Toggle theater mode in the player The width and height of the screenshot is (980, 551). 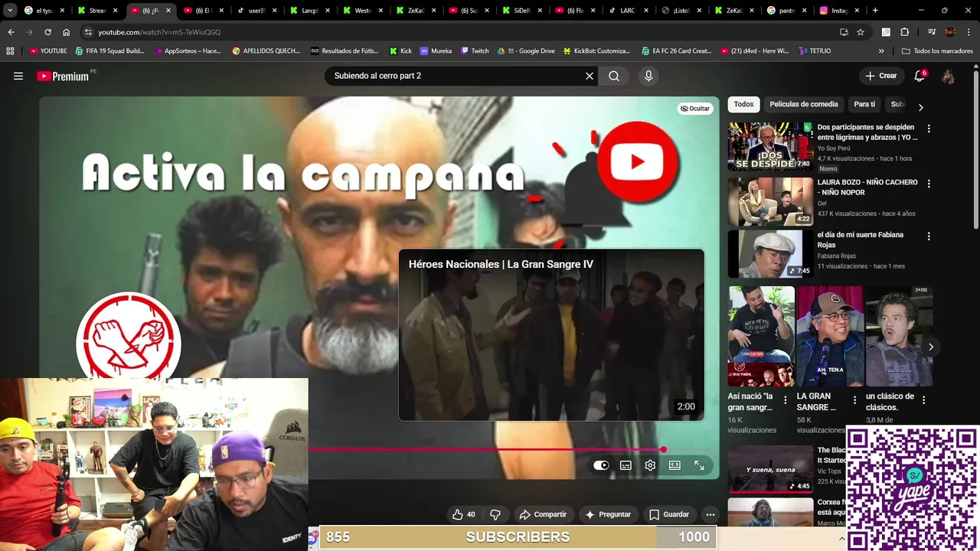[x=675, y=465]
